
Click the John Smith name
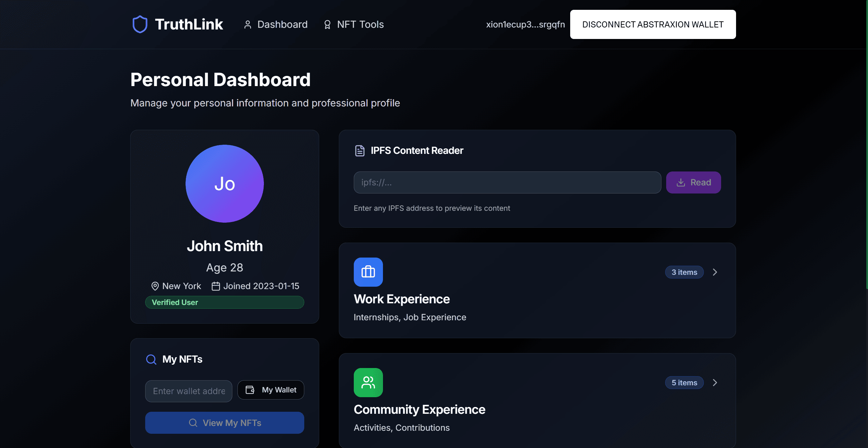(x=225, y=246)
